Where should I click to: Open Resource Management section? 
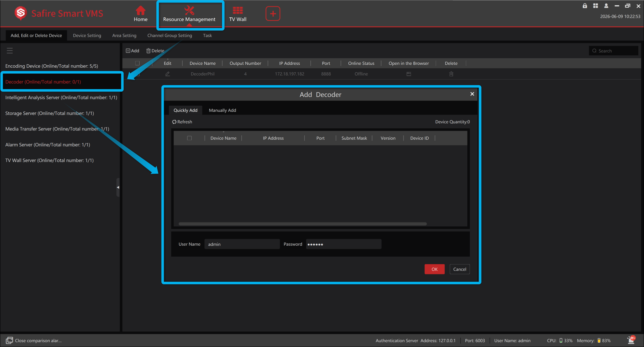189,14
